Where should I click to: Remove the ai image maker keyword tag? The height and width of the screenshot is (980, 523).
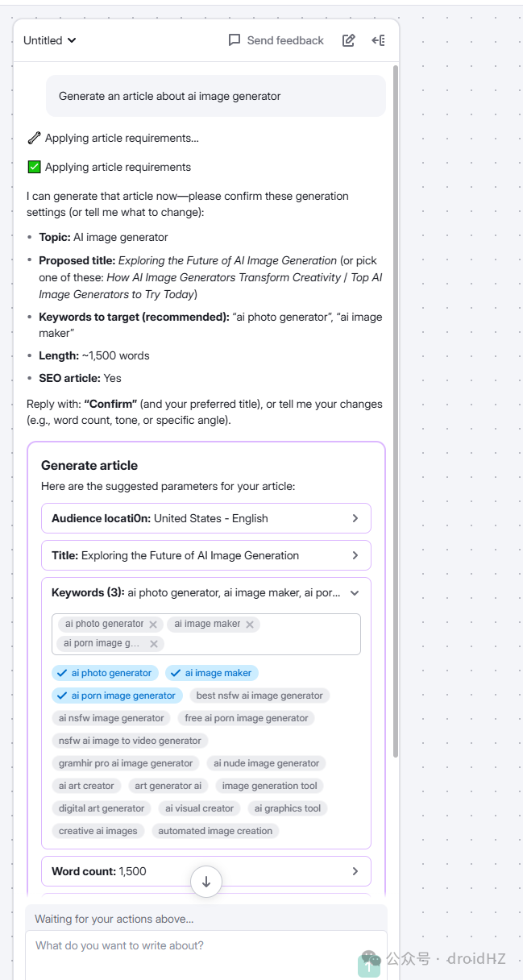[x=250, y=625]
